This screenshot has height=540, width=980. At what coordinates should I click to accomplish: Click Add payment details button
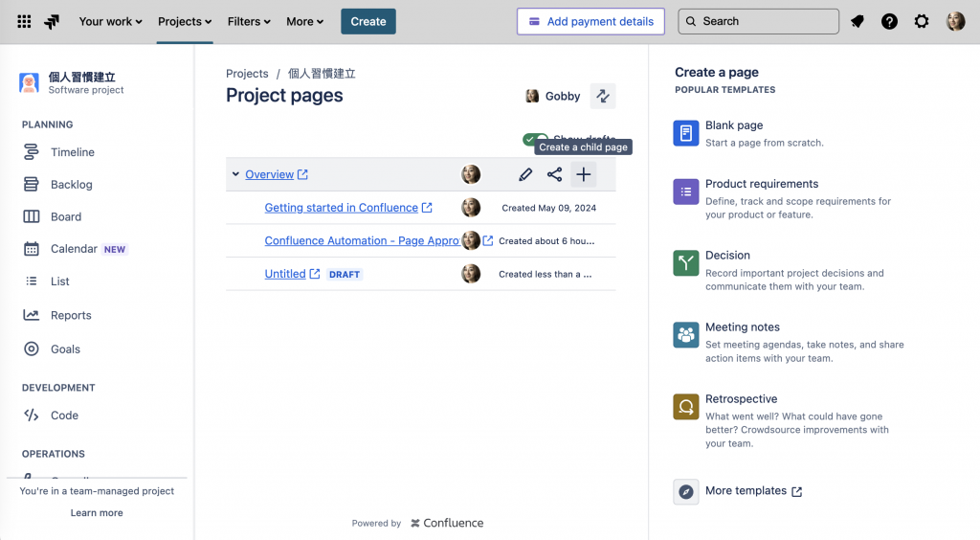click(590, 22)
